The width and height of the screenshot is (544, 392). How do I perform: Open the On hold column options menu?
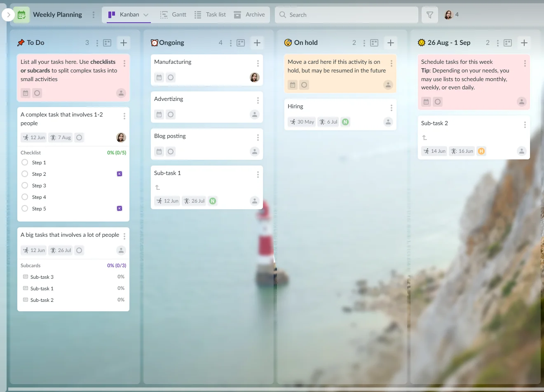[364, 43]
